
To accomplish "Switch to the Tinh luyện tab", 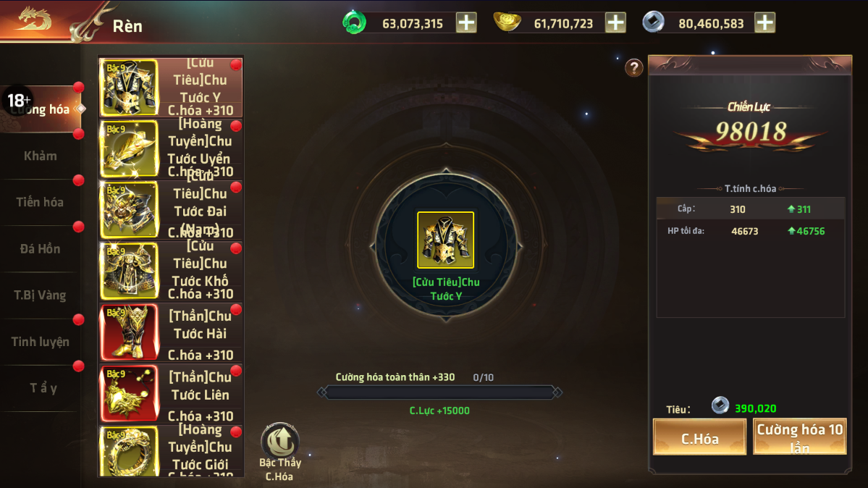I will click(x=41, y=342).
